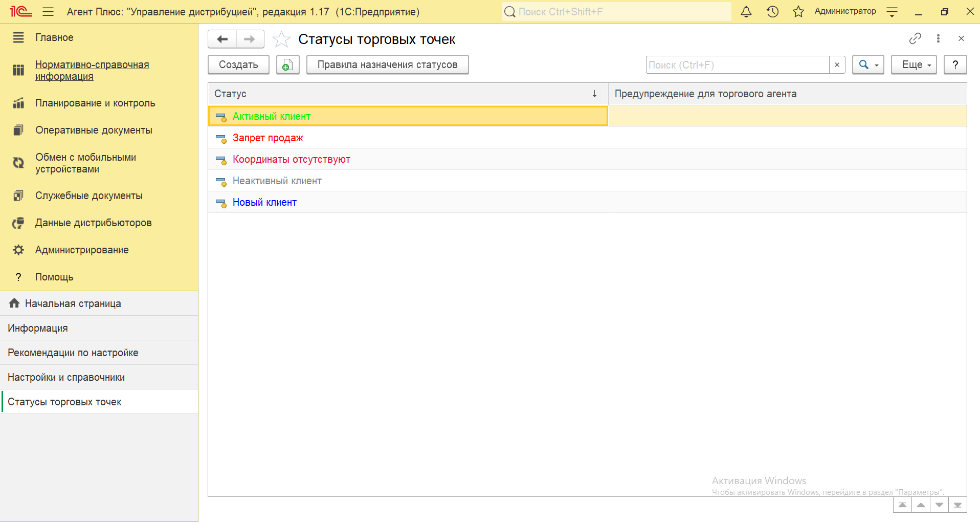The height and width of the screenshot is (522, 980).
Task: Click Предупреждение для торгового агента column header
Action: (x=787, y=94)
